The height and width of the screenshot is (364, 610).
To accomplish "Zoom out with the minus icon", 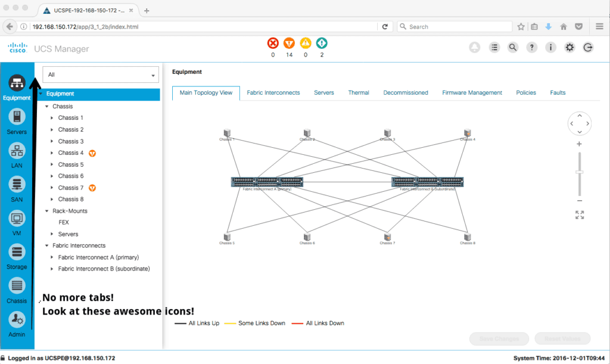I will [x=580, y=201].
